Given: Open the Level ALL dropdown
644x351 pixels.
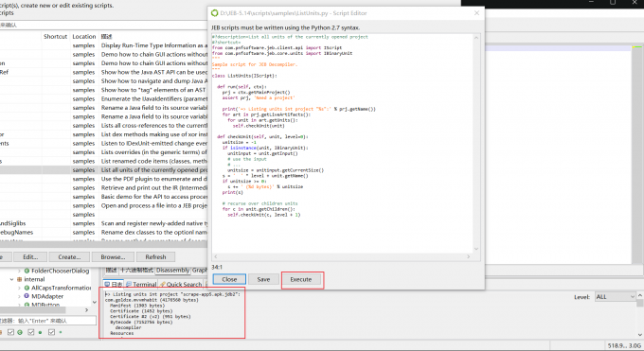Looking at the screenshot, I should 616,297.
